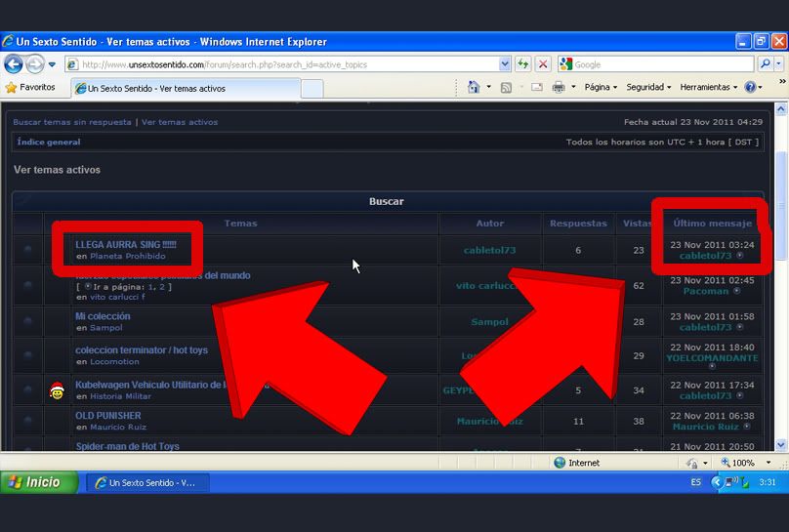Click the Autor column header
789x532 pixels.
490,224
